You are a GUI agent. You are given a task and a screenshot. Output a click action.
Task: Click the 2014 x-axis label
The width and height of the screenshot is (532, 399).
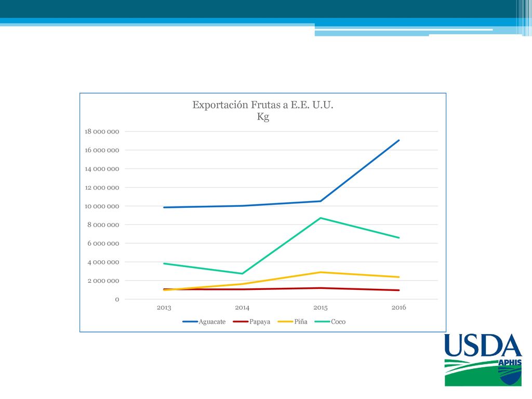(x=242, y=308)
